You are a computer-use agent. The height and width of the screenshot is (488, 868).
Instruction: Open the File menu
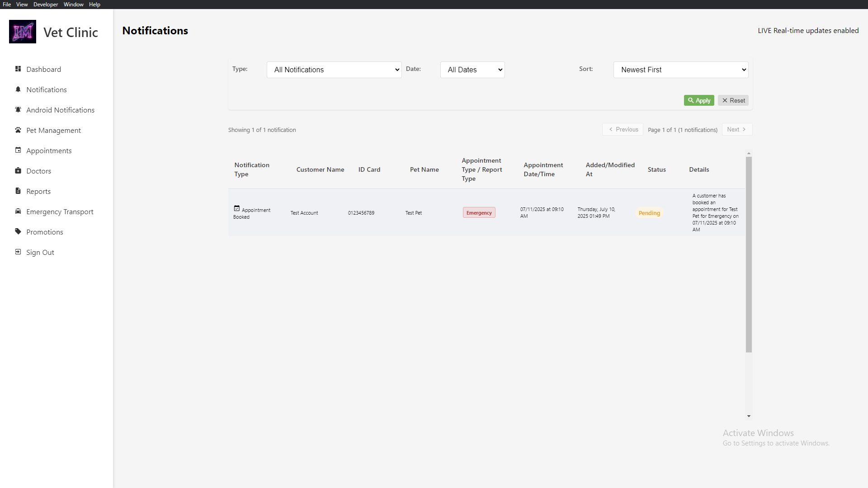coord(7,4)
